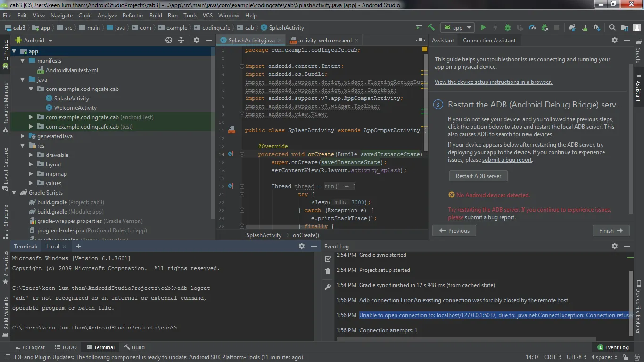Open the Android profiler gauge icon
The width and height of the screenshot is (644, 362).
[x=532, y=28]
